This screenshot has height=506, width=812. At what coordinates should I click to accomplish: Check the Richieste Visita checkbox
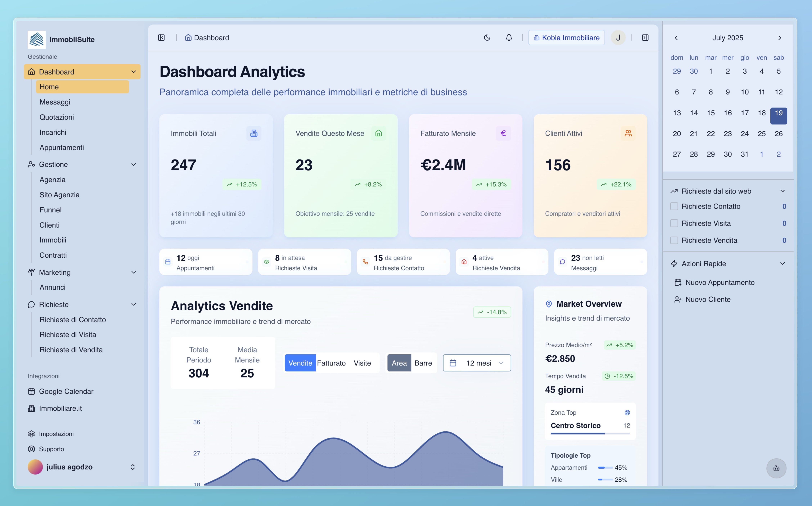click(x=674, y=223)
